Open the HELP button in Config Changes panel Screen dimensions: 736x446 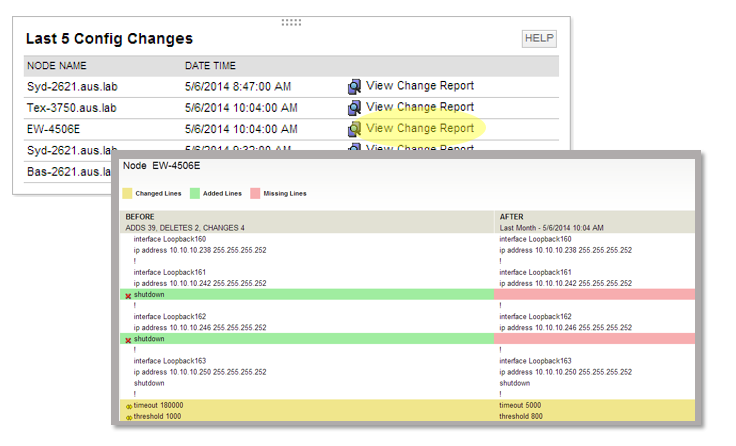point(539,38)
